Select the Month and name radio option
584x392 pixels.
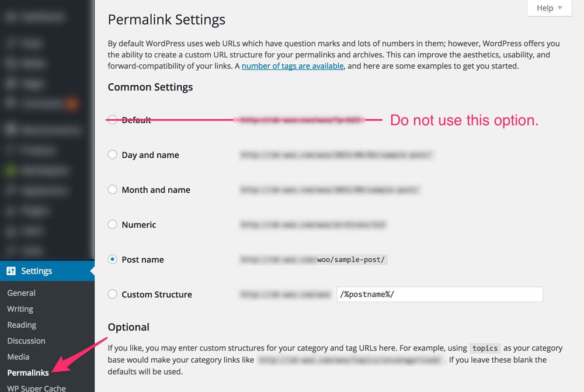pyautogui.click(x=113, y=189)
